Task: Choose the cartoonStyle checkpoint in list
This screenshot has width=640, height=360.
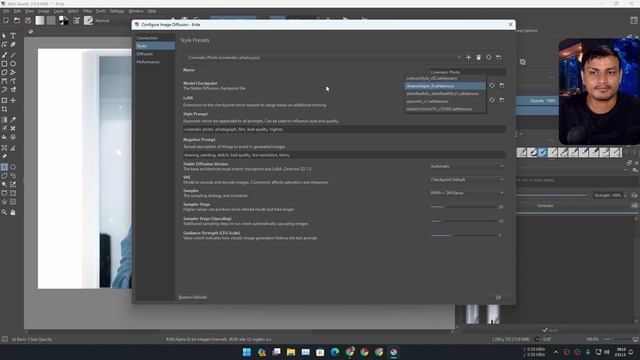Action: click(x=445, y=78)
